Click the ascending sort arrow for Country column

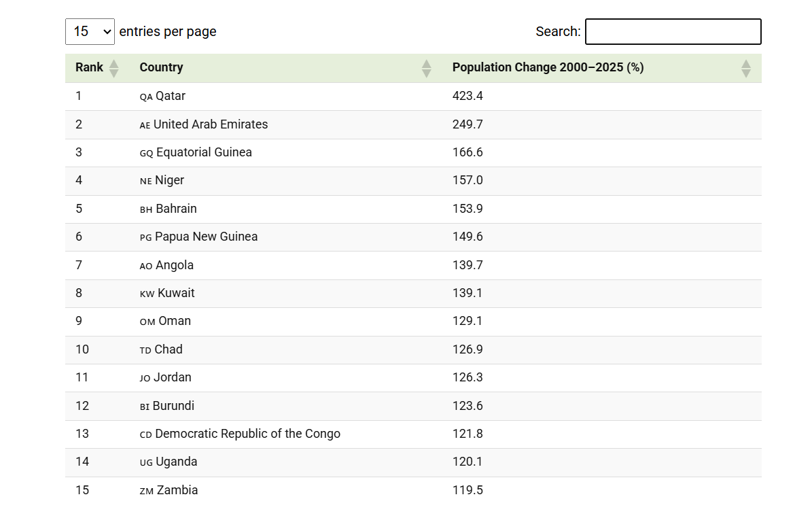(x=426, y=64)
